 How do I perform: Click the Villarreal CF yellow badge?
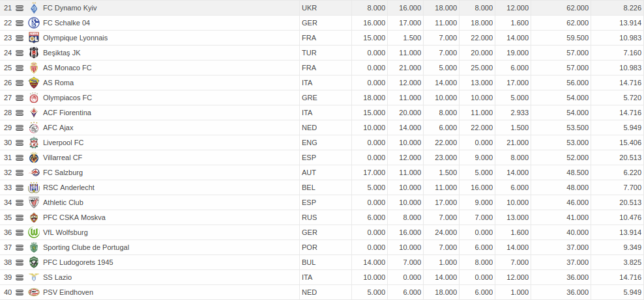(34, 157)
